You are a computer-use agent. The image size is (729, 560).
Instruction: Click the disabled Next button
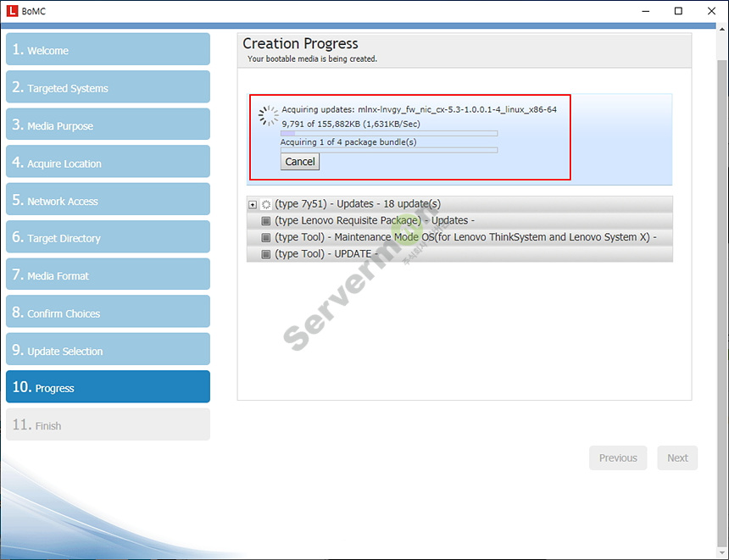(x=677, y=457)
